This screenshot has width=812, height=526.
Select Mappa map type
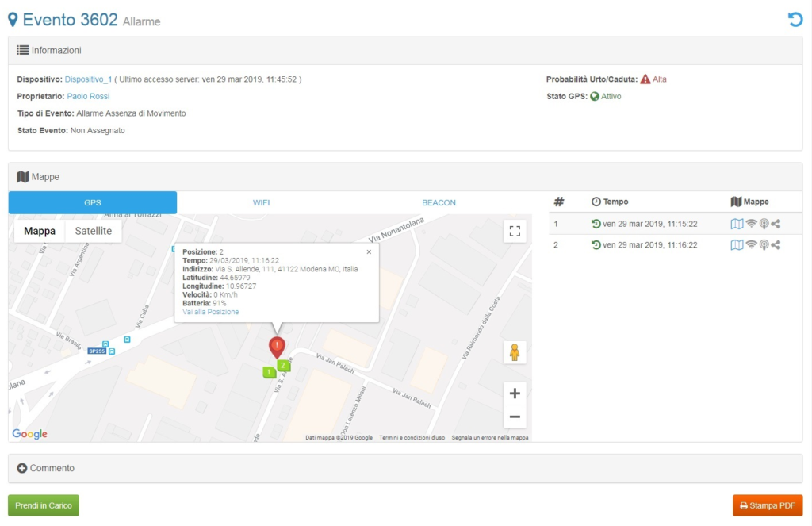coord(40,231)
